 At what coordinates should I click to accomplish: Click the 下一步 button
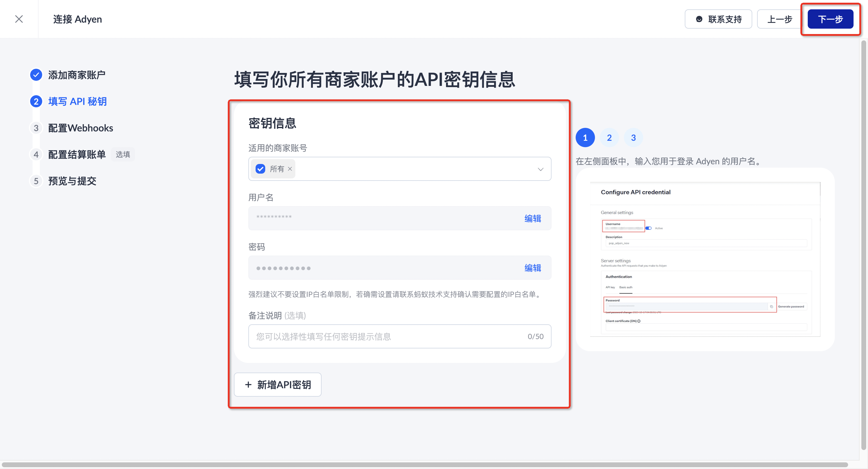[830, 19]
